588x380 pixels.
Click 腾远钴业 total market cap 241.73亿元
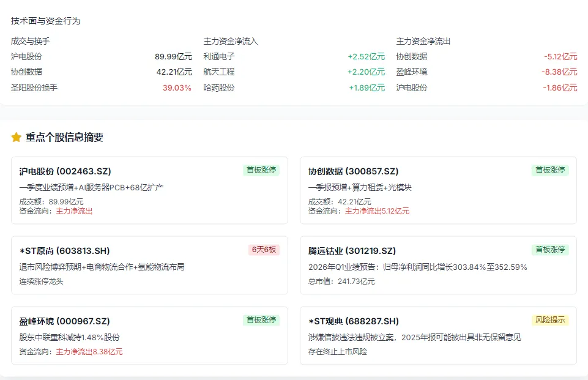356,283
